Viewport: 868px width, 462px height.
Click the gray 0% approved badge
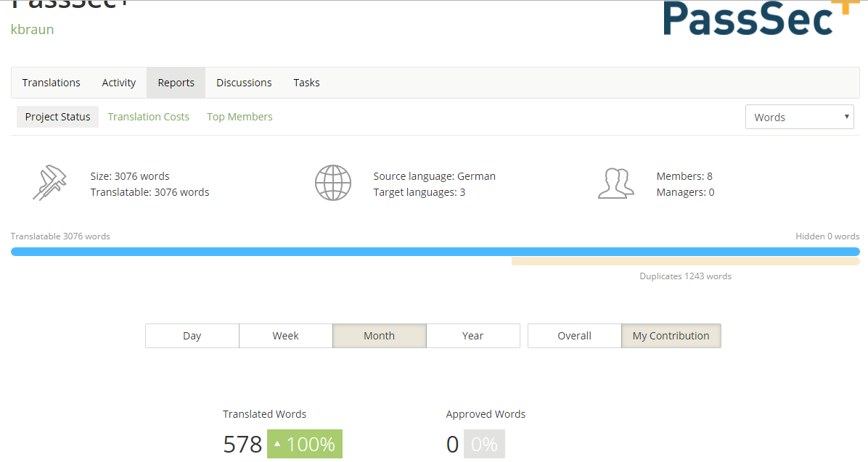[484, 444]
